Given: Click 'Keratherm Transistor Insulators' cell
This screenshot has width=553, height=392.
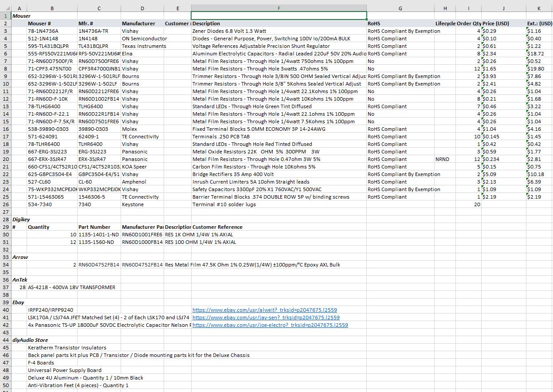Looking at the screenshot, I should pyautogui.click(x=67, y=348).
